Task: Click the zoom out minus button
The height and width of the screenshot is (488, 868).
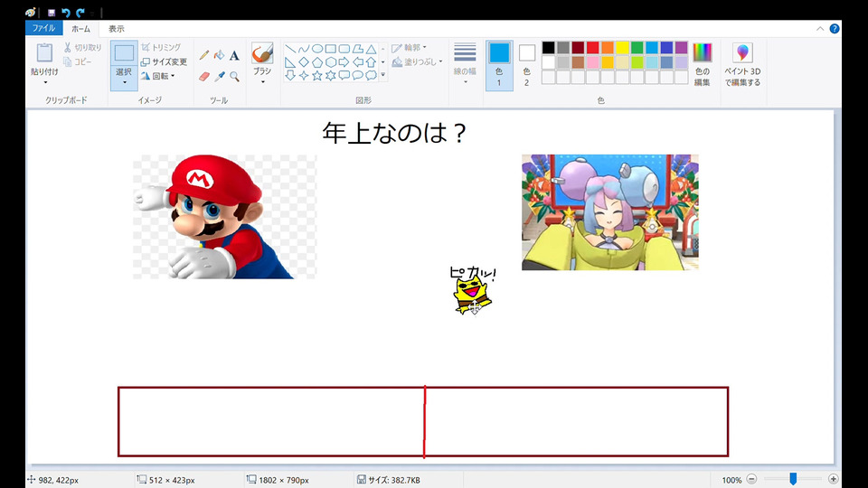Action: 751,479
